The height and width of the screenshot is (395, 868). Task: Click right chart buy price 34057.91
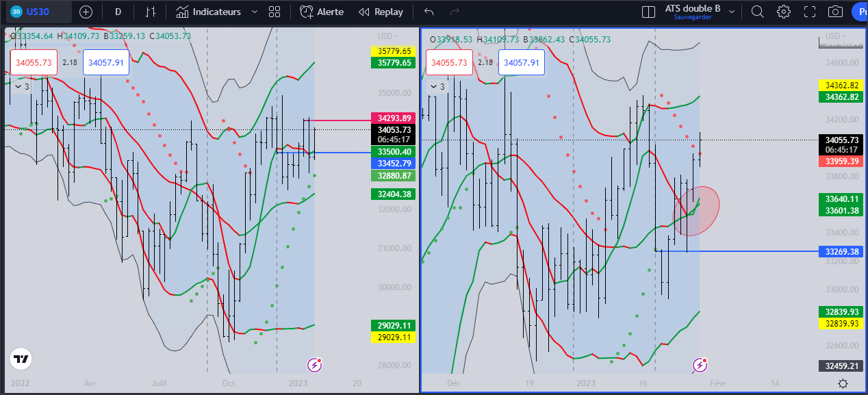[522, 62]
